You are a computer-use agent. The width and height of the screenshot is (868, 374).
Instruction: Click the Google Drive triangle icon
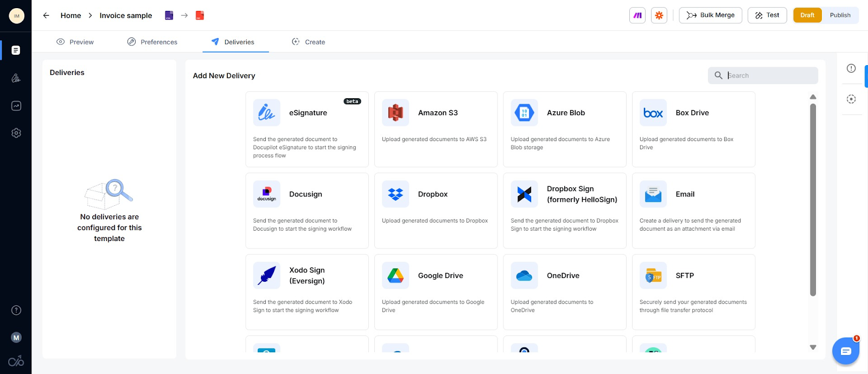(395, 276)
